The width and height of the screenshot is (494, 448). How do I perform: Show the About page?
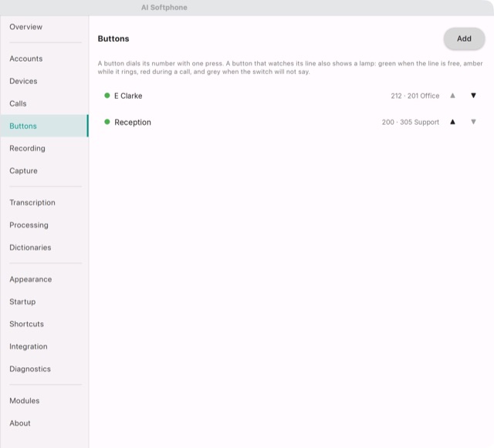coord(45,423)
